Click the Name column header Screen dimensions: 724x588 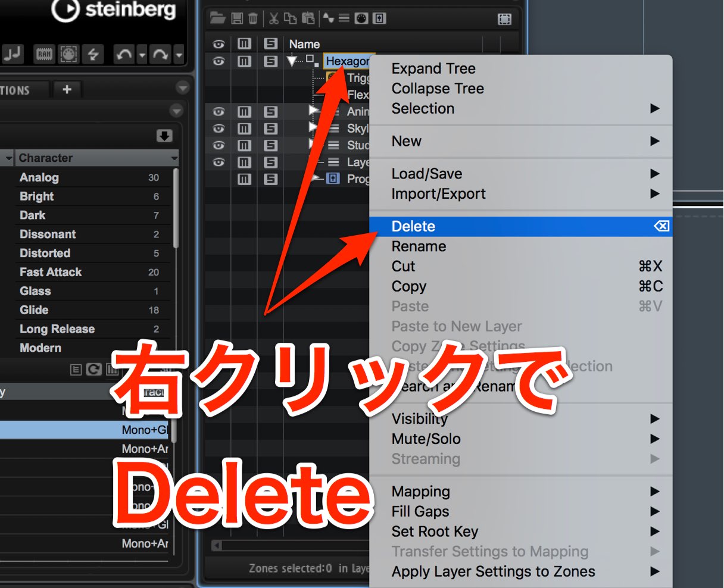point(304,44)
